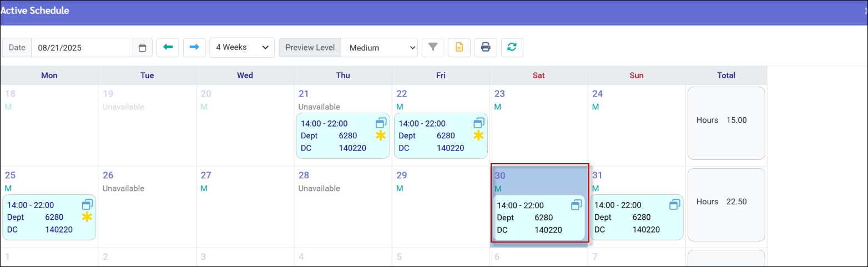Click the copy icon on Sunday 31 shift
The width and height of the screenshot is (868, 267).
point(675,205)
